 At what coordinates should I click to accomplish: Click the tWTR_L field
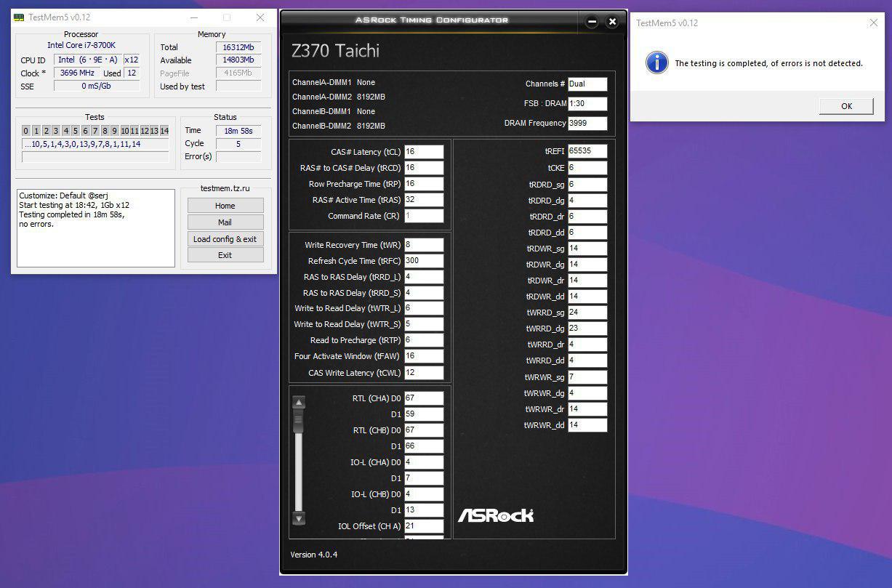(x=424, y=308)
